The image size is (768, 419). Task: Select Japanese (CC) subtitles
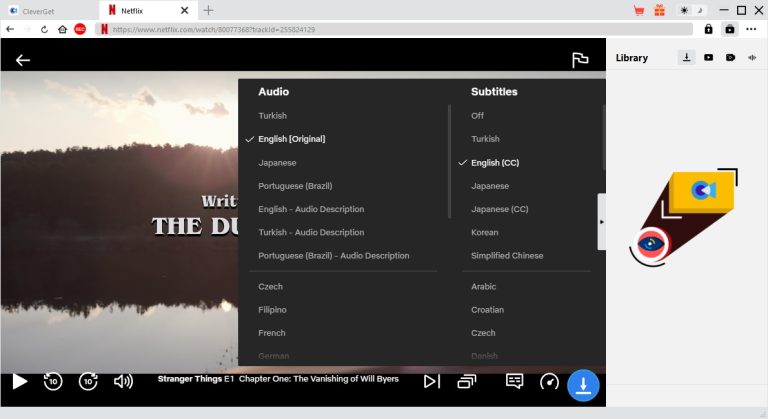coord(500,209)
